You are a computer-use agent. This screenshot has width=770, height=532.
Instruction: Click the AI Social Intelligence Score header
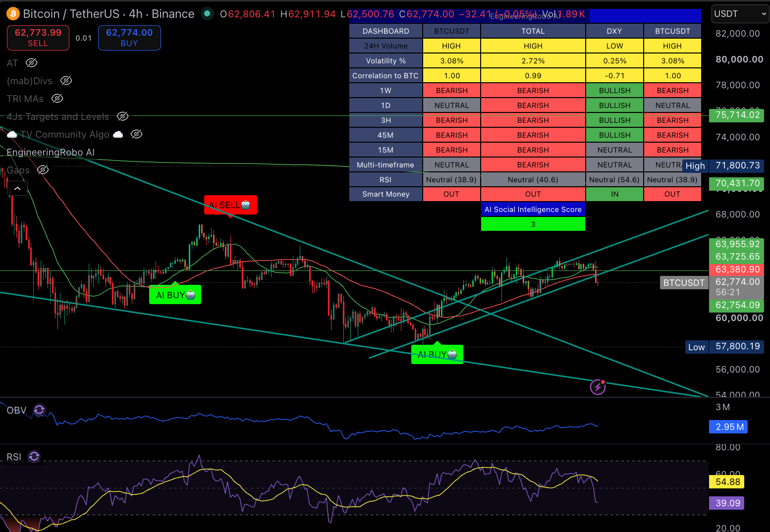(x=533, y=210)
